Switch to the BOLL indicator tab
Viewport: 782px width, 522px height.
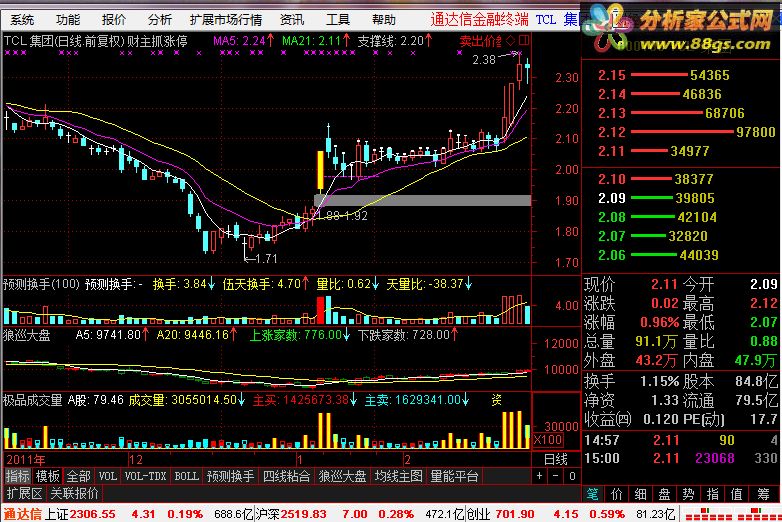tap(187, 477)
